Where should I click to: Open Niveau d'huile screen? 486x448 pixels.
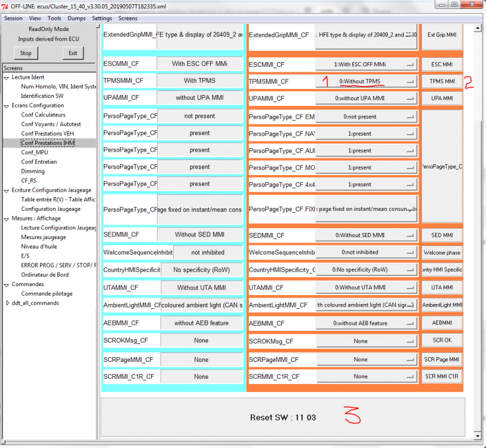pos(39,247)
